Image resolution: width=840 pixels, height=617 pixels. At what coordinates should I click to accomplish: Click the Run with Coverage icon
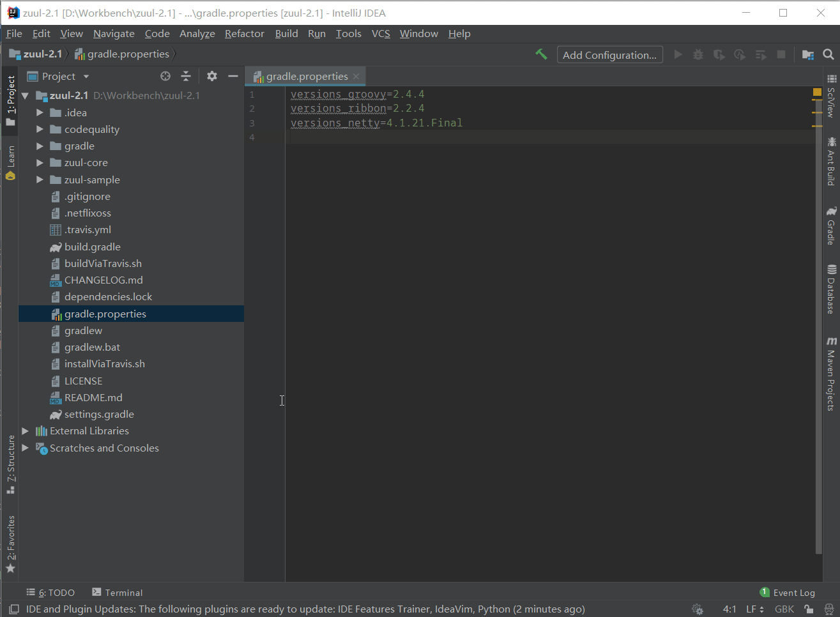pos(719,55)
